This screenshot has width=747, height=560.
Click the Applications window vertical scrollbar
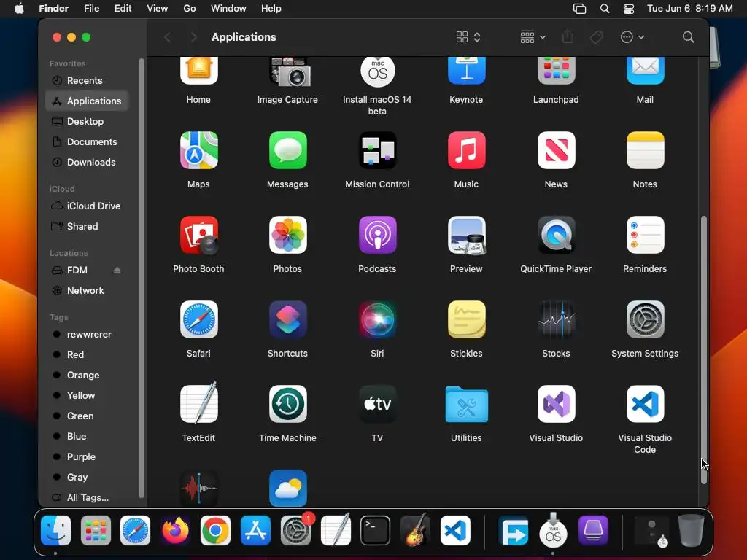point(704,350)
